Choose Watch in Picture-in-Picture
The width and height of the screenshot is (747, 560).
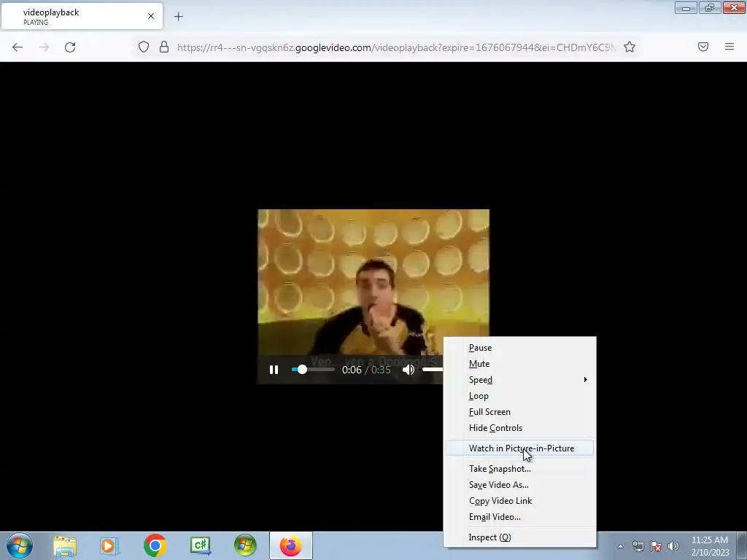tap(520, 448)
